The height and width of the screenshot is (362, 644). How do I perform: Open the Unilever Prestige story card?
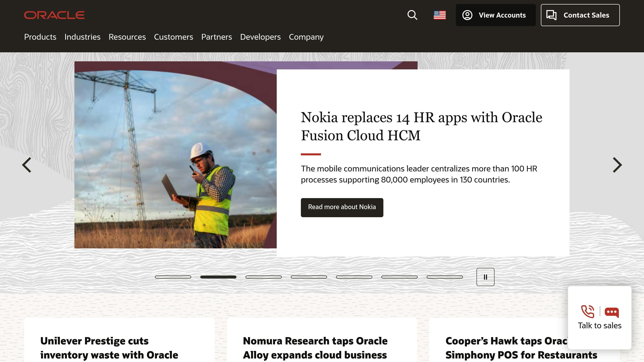coord(109,348)
